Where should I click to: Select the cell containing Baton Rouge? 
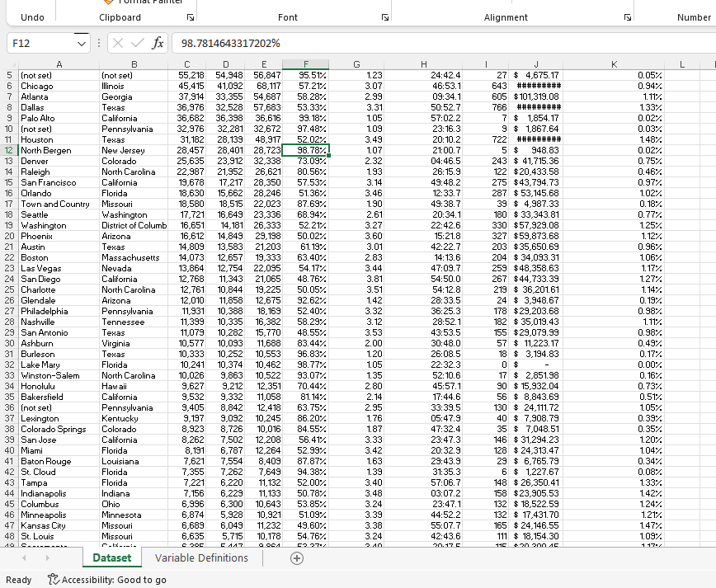point(59,462)
